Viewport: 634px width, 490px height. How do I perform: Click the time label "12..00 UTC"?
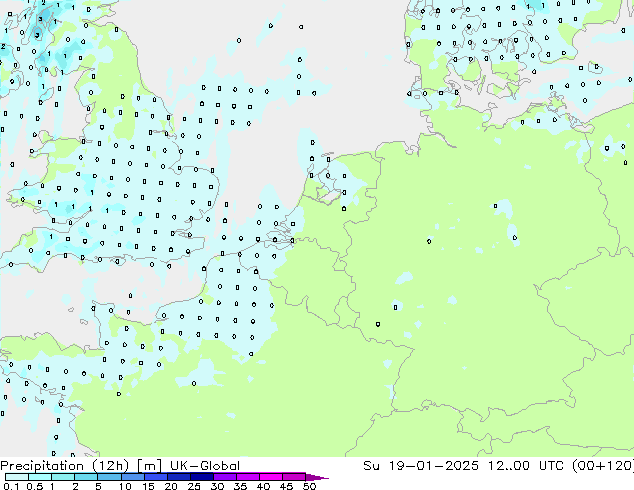coord(528,466)
